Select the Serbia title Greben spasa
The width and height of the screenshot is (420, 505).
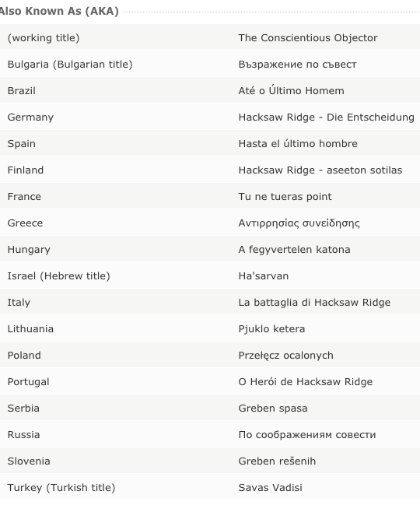click(273, 408)
